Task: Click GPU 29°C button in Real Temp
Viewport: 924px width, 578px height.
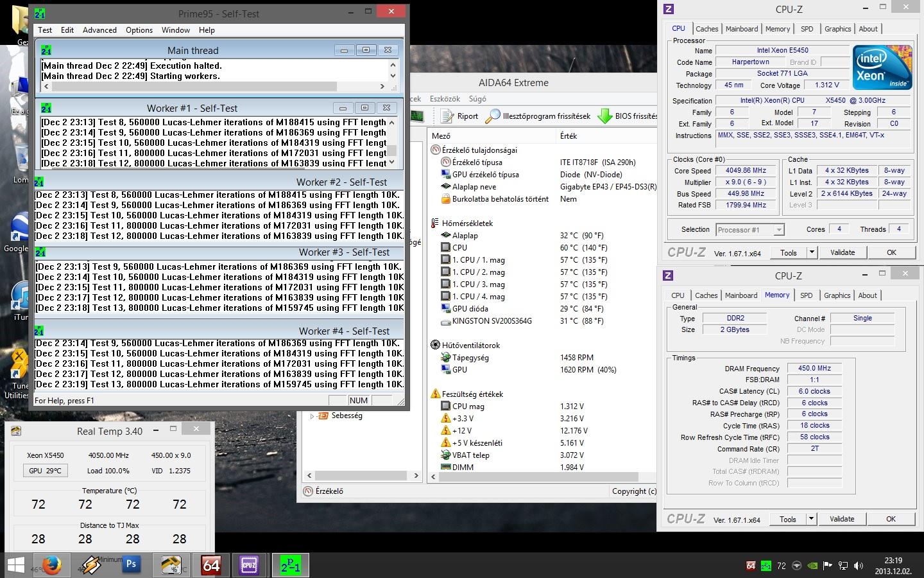Action: coord(45,471)
